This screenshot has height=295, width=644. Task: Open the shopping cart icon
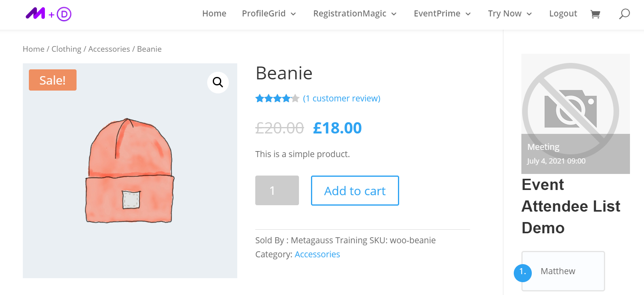(x=595, y=14)
